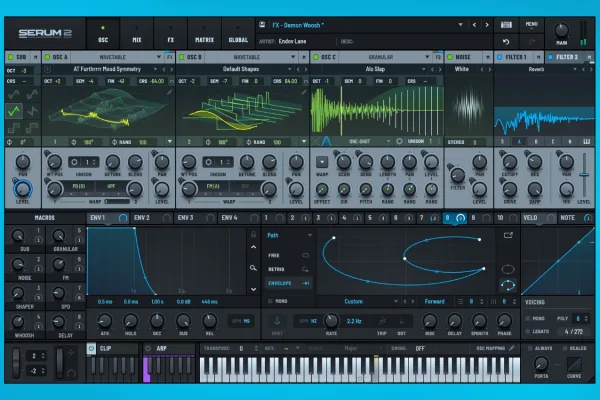
Task: Click the redo arrow icon
Action: point(532,41)
